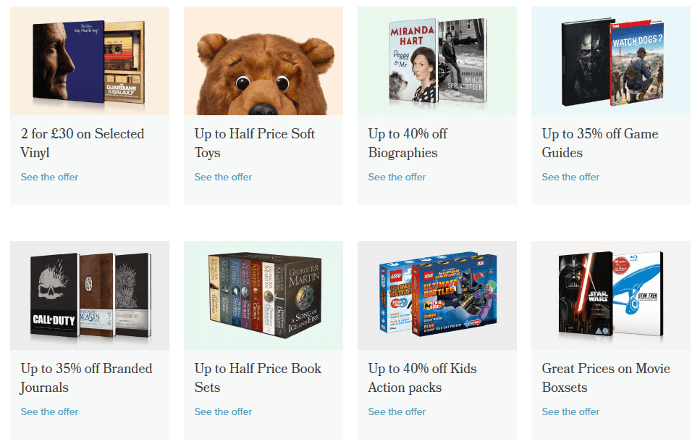Open 'Up to 35% off Branded Journals' heading
Viewport: 700px width, 447px height.
coord(84,378)
